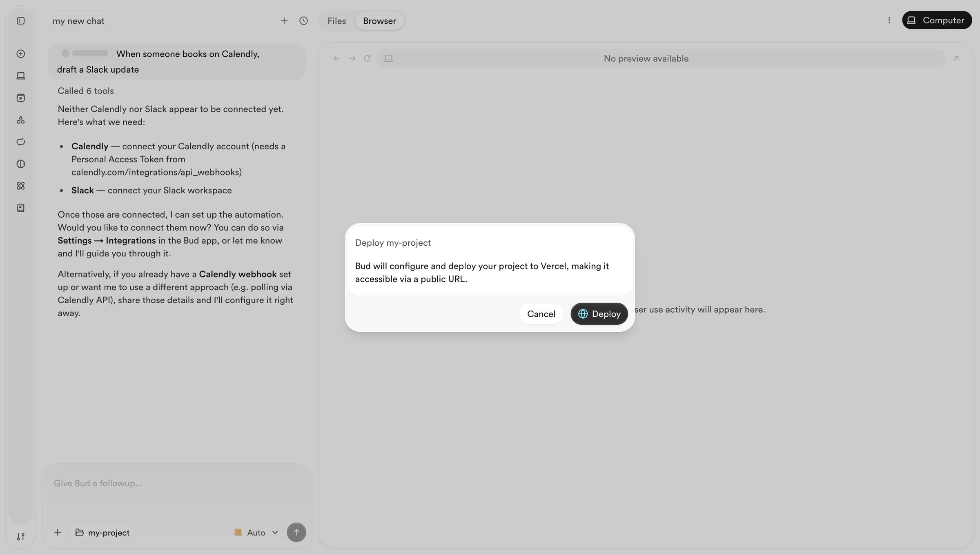Click the Deploy my-project dialog title
Image resolution: width=980 pixels, height=555 pixels.
[393, 243]
